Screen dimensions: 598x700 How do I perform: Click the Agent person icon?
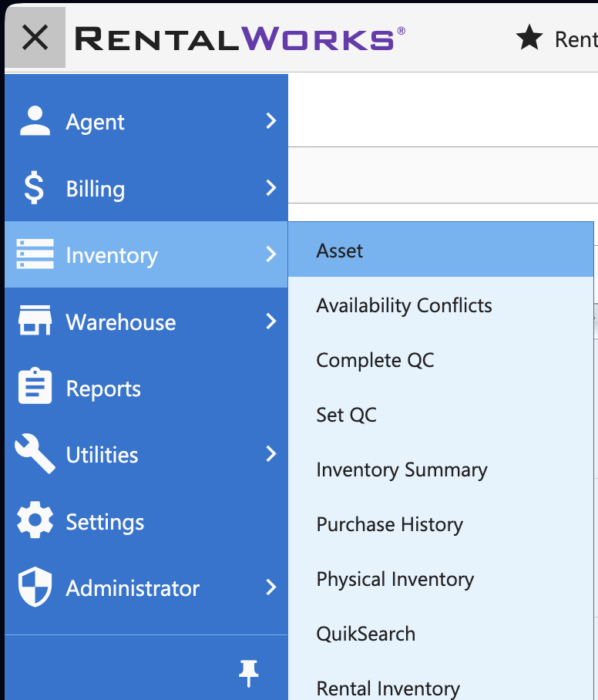pyautogui.click(x=35, y=121)
